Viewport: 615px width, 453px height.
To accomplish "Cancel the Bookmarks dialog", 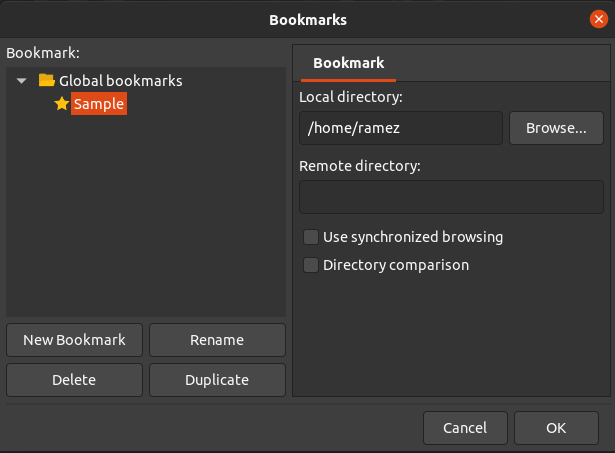I will (465, 428).
